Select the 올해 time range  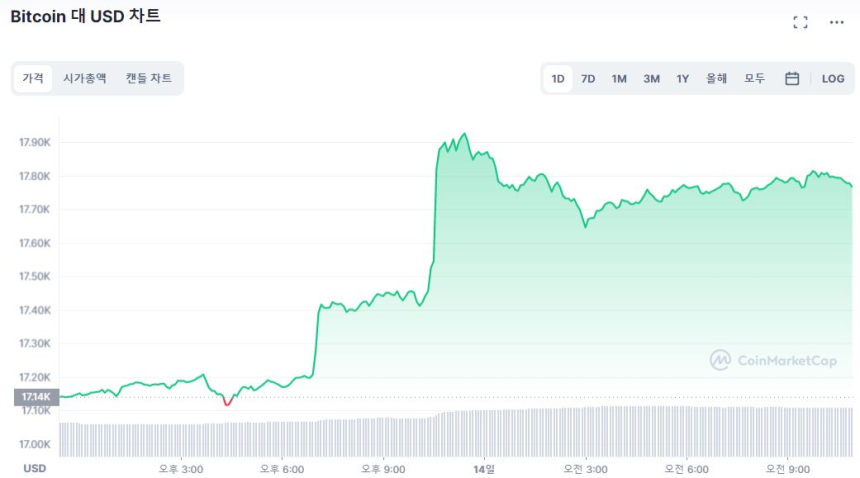coord(716,79)
